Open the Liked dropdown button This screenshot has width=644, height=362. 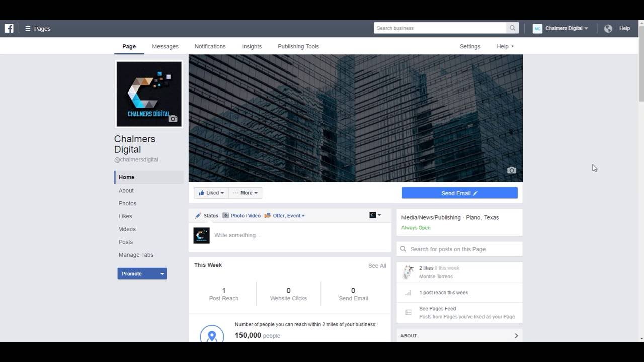(211, 193)
